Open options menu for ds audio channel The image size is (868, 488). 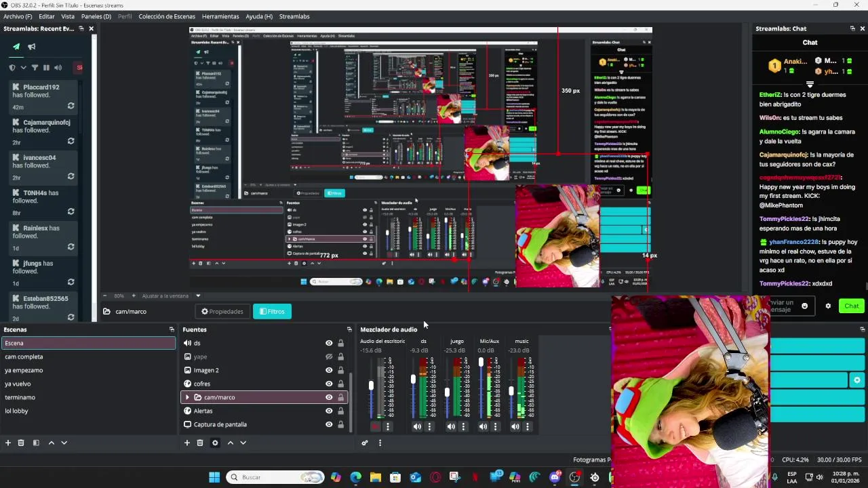[x=429, y=426]
